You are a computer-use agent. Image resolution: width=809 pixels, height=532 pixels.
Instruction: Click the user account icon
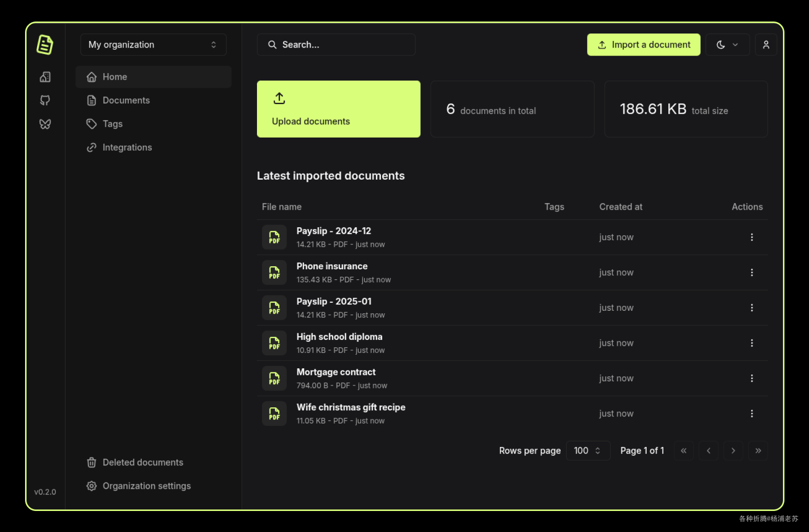tap(766, 45)
